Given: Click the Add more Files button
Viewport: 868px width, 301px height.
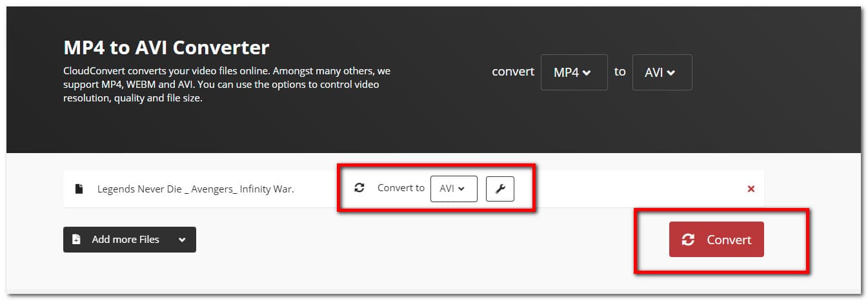Looking at the screenshot, I should (129, 239).
